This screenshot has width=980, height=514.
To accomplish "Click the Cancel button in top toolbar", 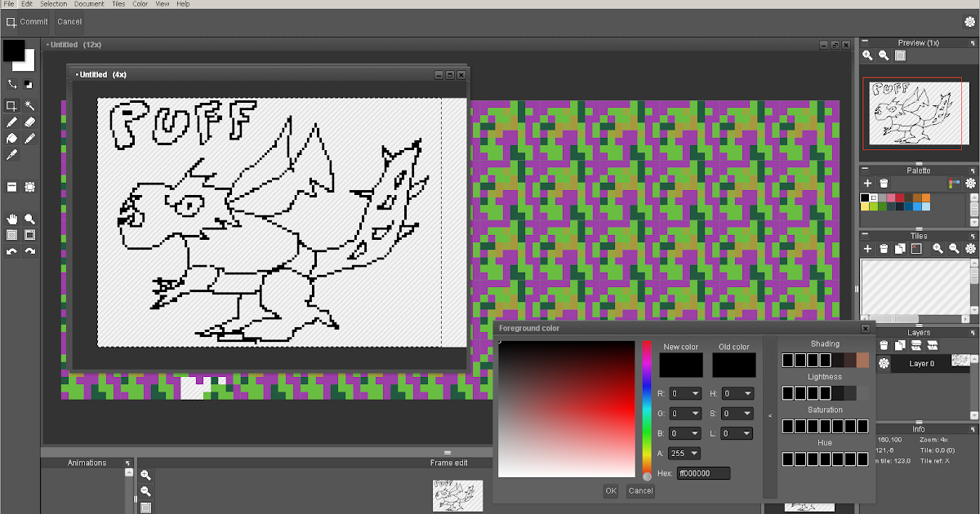I will [x=69, y=22].
